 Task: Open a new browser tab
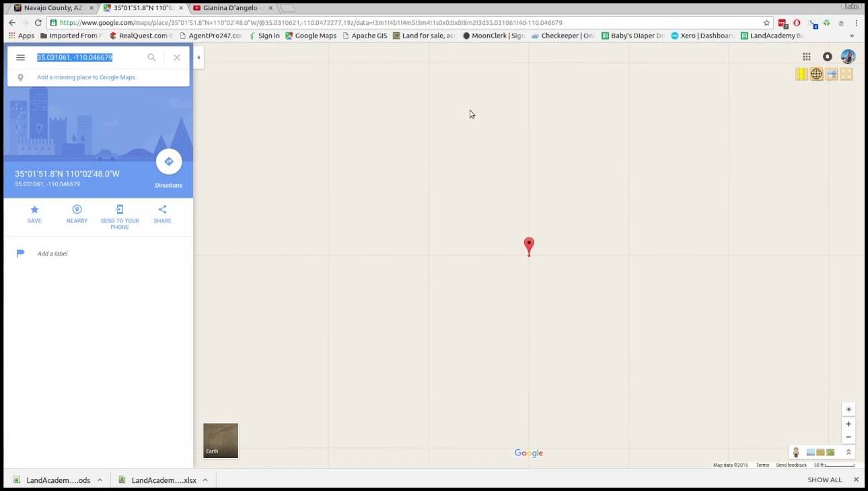287,8
